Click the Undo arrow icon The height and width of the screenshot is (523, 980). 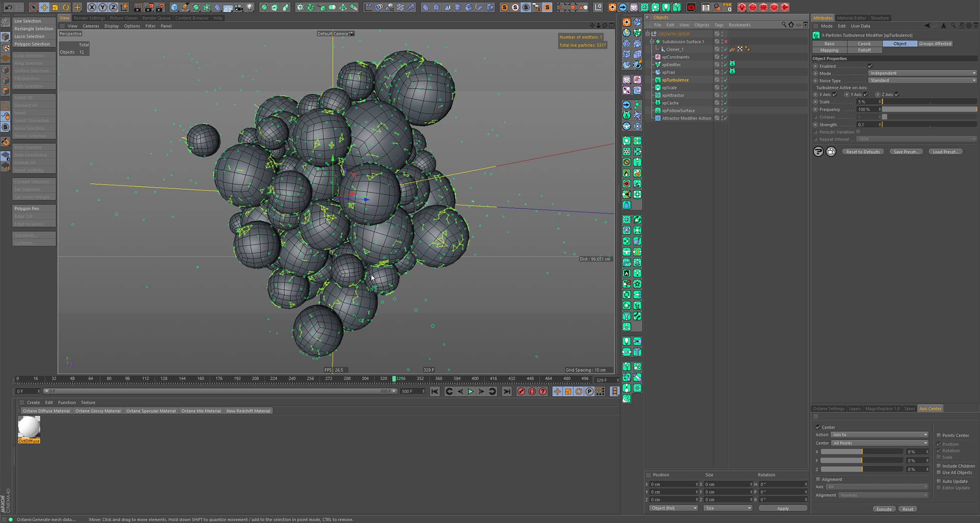click(x=8, y=7)
